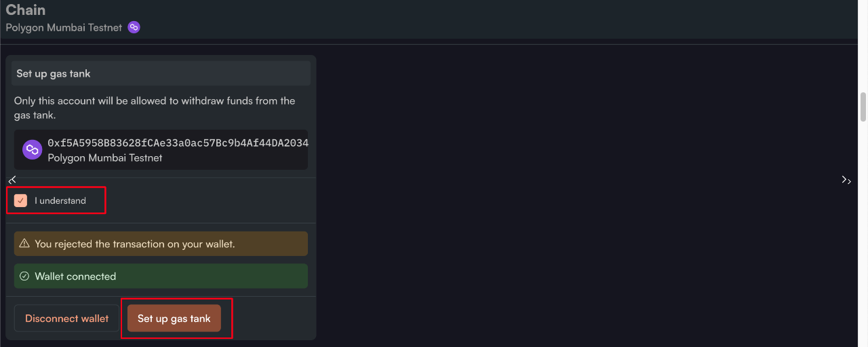Click the 0xf5A5958B wallet address text
Image resolution: width=868 pixels, height=347 pixels.
pyautogui.click(x=178, y=143)
